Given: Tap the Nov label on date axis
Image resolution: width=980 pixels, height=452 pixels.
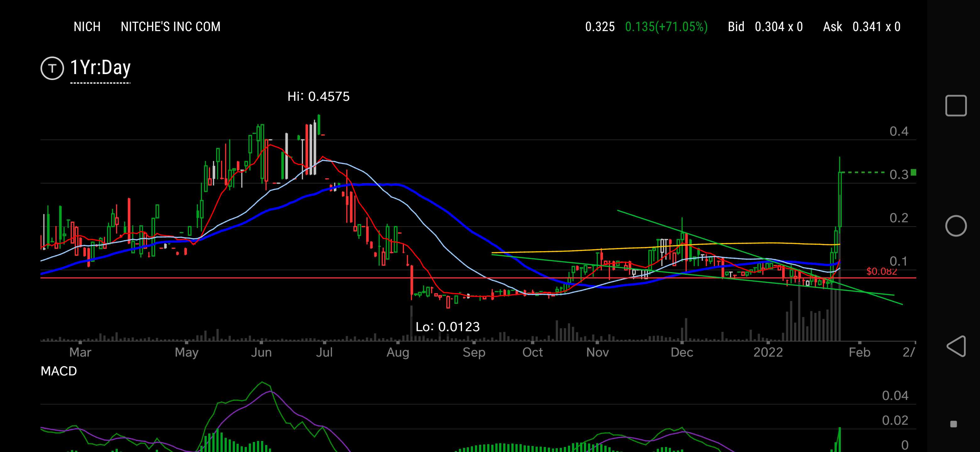Looking at the screenshot, I should coord(598,352).
